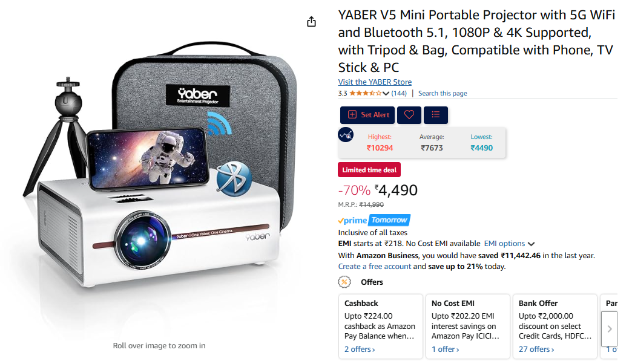
Task: Click the Limited time deal badge
Action: pyautogui.click(x=369, y=170)
